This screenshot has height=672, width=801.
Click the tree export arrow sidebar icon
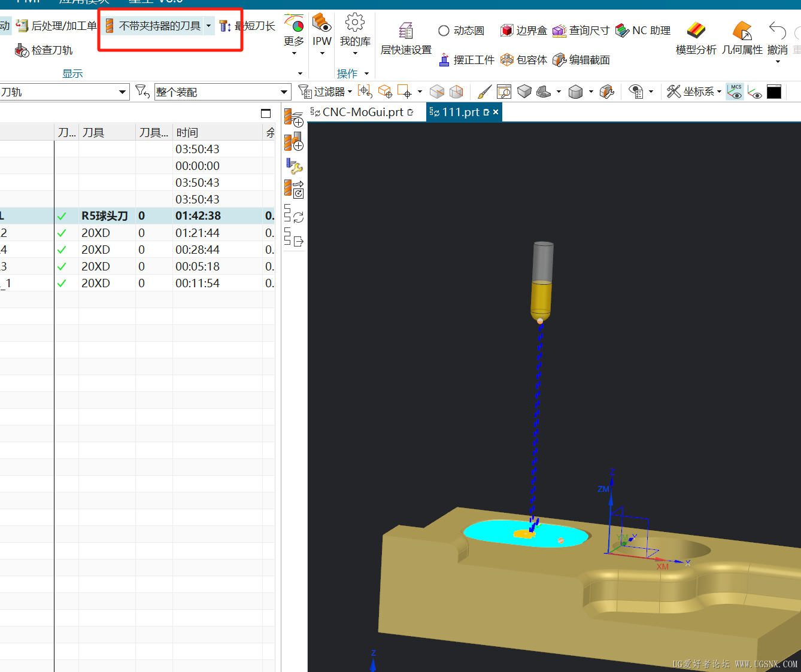[x=293, y=237]
